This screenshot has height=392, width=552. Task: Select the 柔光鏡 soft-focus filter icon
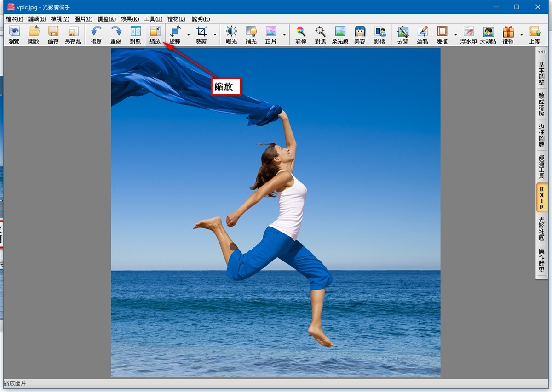(340, 35)
